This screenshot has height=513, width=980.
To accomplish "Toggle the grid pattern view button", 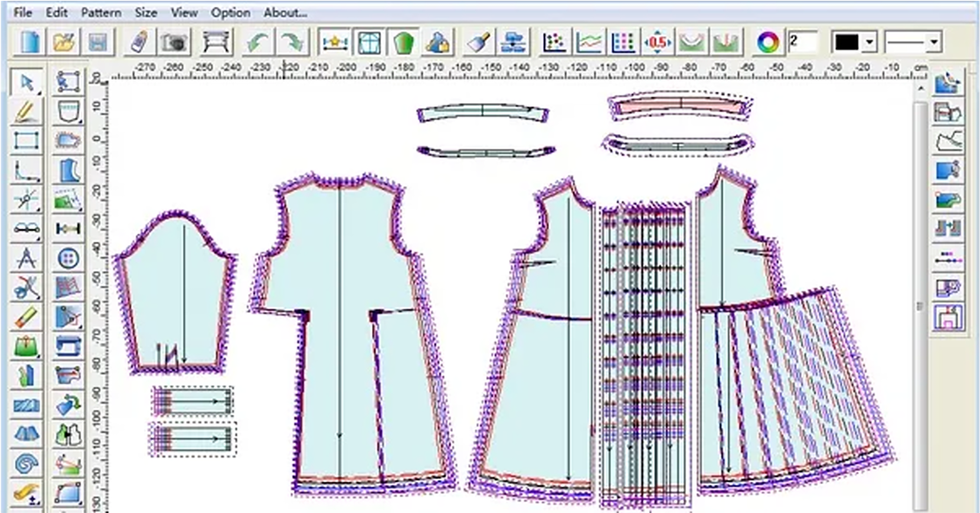I will point(368,42).
